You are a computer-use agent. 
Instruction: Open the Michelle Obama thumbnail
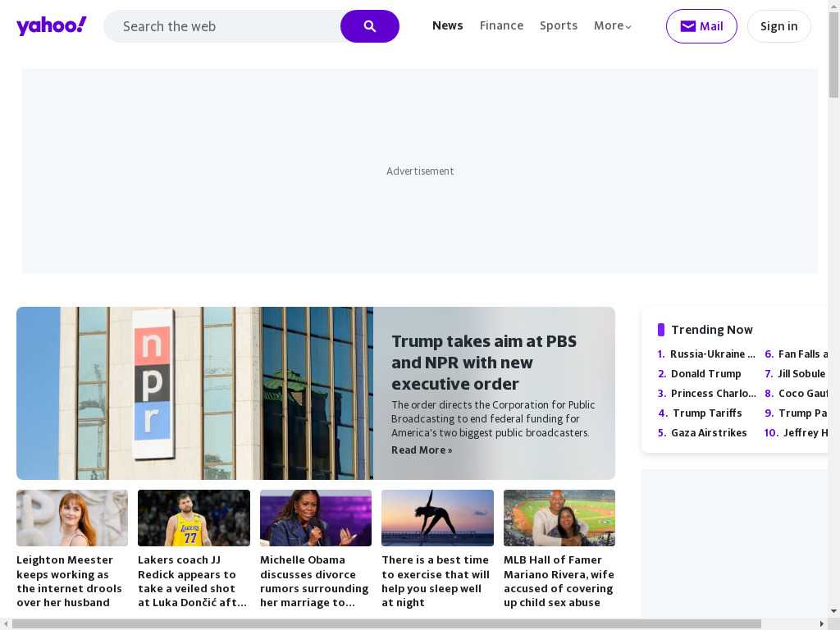click(316, 518)
